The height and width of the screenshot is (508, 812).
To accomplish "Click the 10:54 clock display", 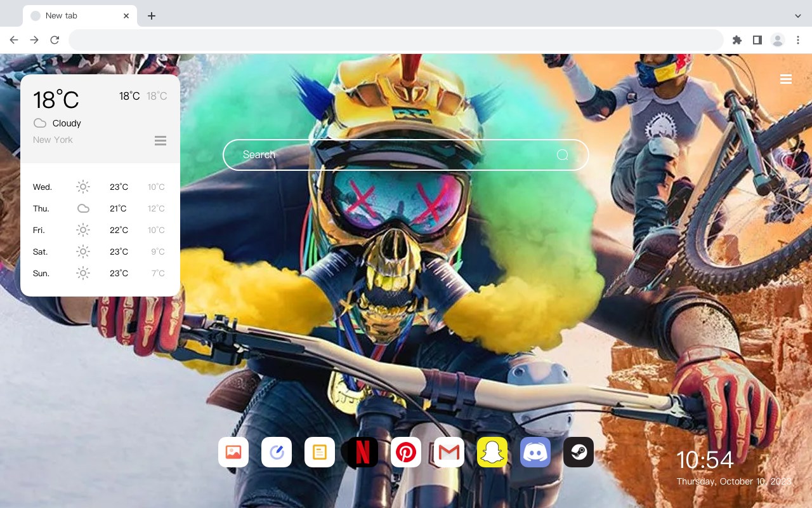I will [705, 460].
